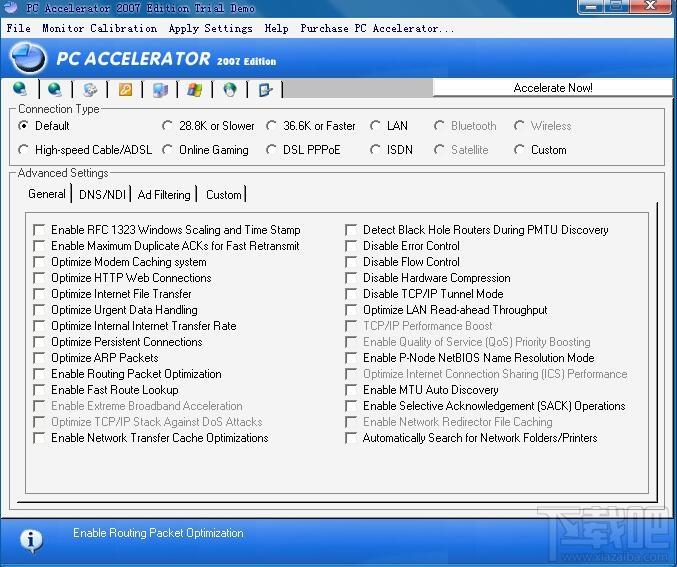Open the first globe network tab icon

[x=20, y=89]
